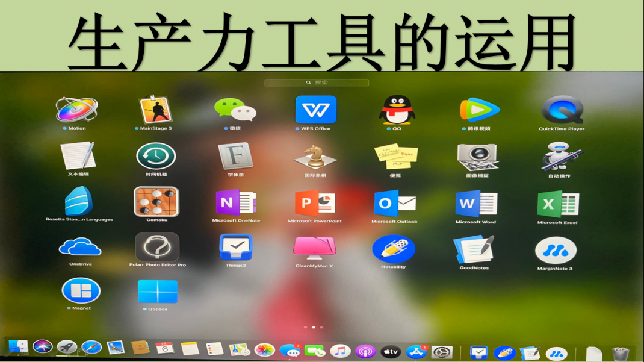Screen dimensions: 644x362
Task: Launch Microsoft OneNote
Action: pos(236,202)
